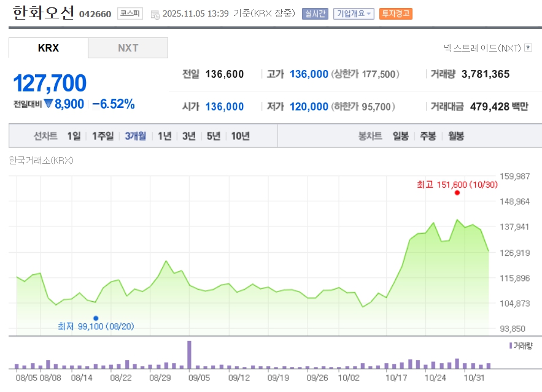542x392 pixels.
Task: Click the orange 투자경고 warning badge
Action: (x=395, y=13)
